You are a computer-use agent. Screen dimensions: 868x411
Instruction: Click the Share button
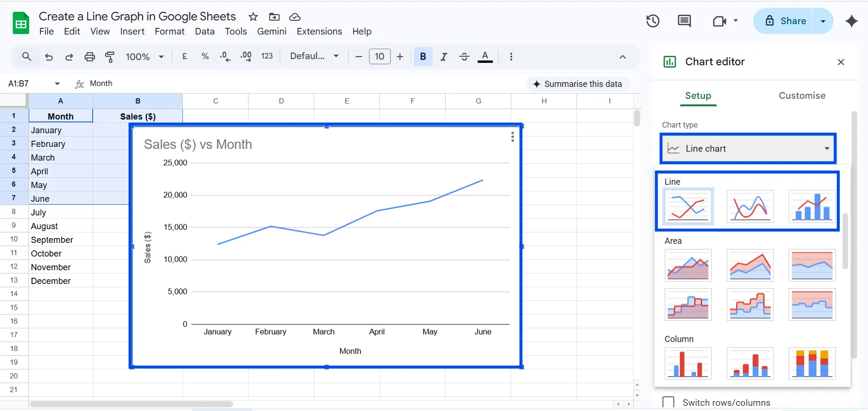click(x=784, y=21)
